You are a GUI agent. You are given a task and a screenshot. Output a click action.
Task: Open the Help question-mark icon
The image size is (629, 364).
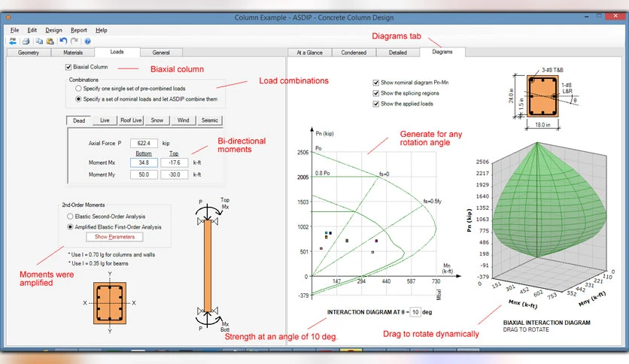87,41
